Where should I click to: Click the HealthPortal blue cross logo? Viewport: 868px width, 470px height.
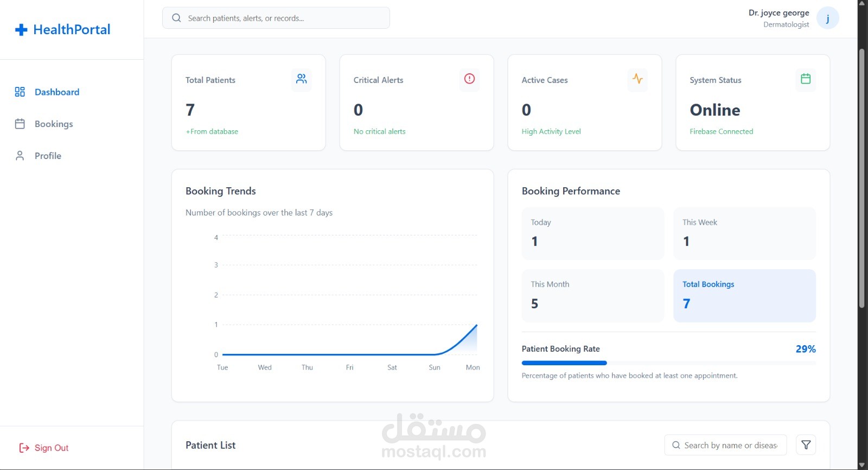tap(21, 30)
